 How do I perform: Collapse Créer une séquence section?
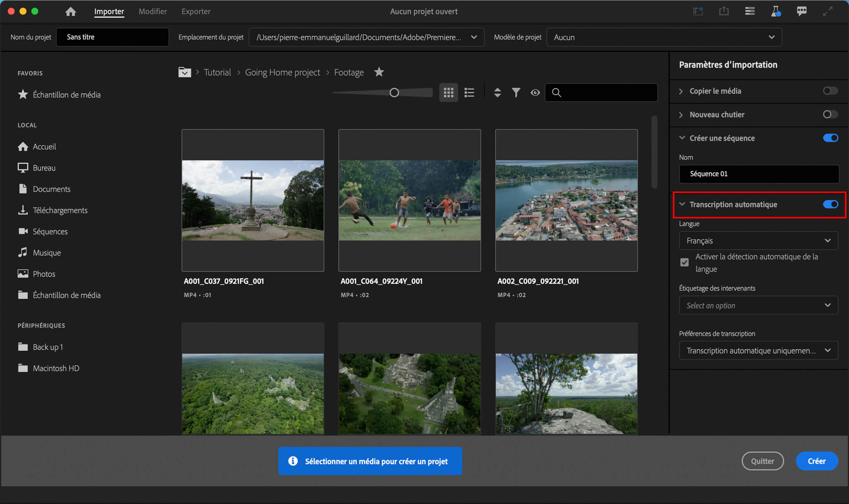pos(682,138)
